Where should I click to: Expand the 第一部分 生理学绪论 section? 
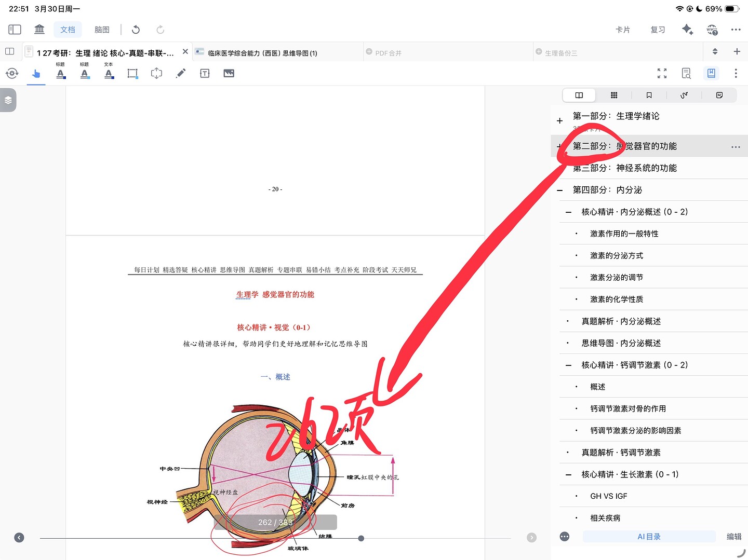tap(559, 120)
